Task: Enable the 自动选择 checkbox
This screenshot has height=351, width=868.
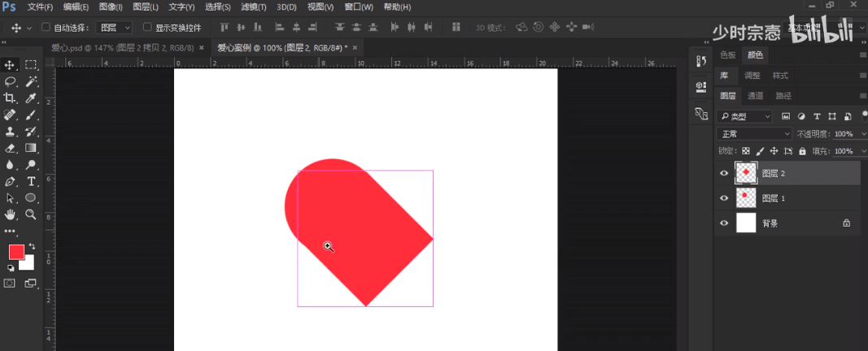Action: click(46, 27)
